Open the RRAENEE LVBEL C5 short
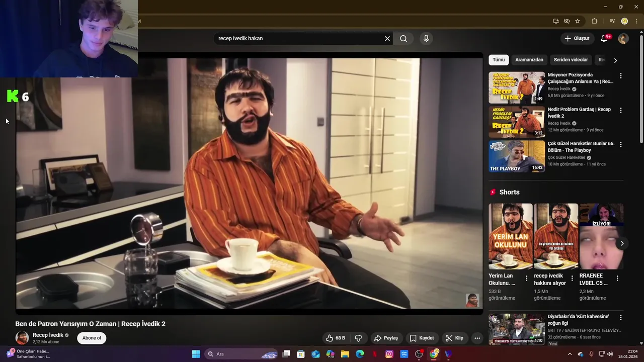The image size is (644, 362). 601,236
